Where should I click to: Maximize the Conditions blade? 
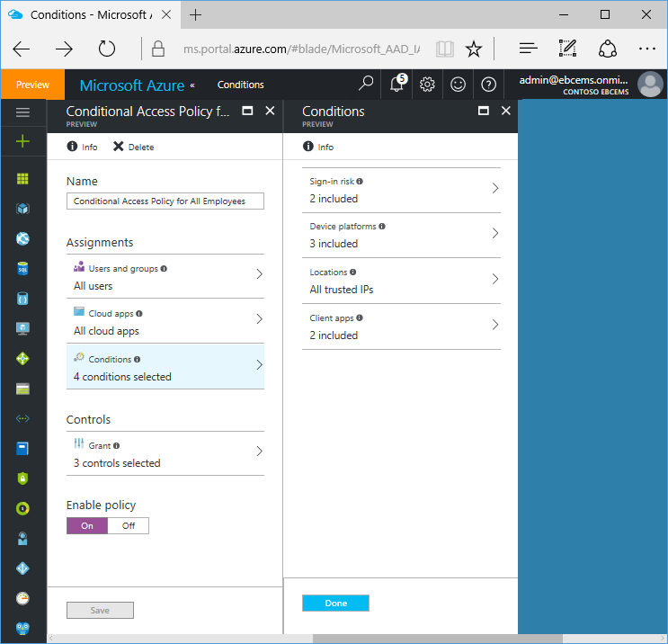pos(484,111)
